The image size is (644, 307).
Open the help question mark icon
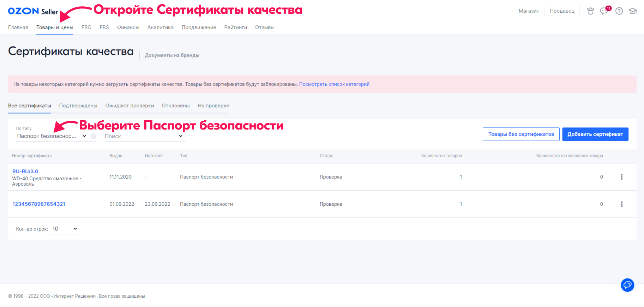(619, 11)
